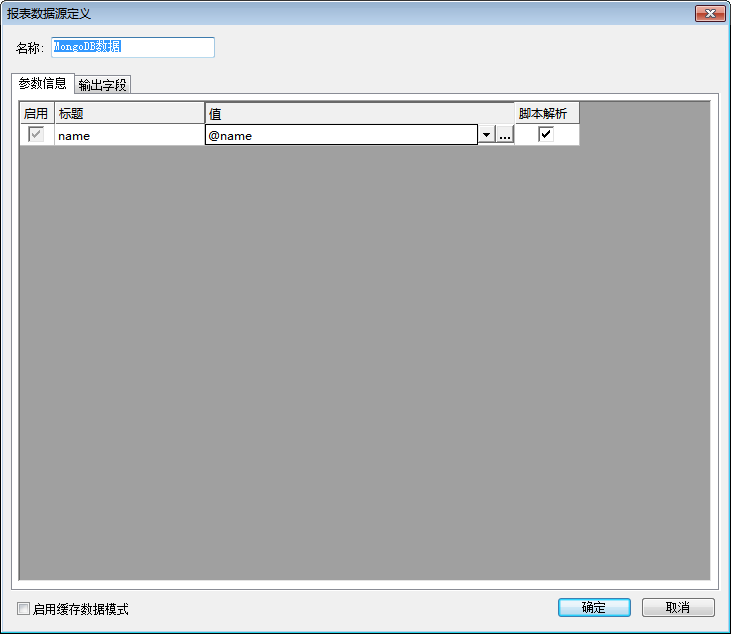
Task: Toggle the 启用 checkbox in name row
Action: (36, 135)
